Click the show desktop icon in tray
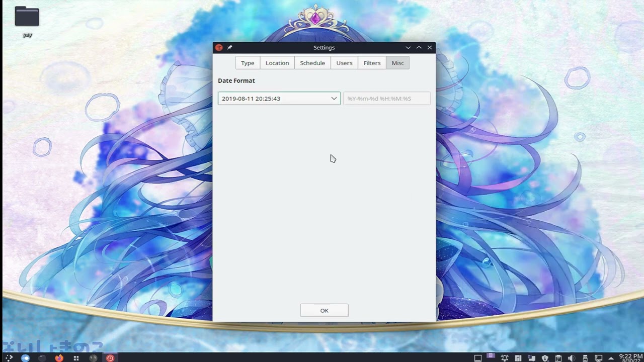644x362 pixels. click(478, 358)
